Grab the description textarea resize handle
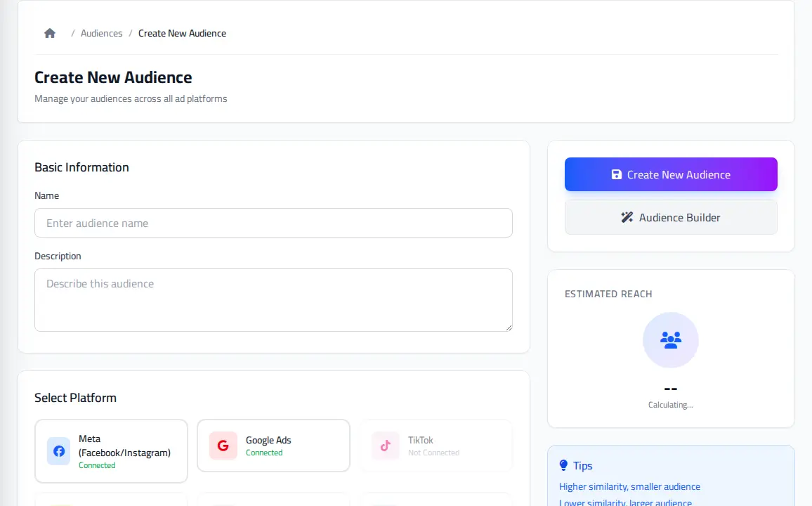The height and width of the screenshot is (506, 812). (x=509, y=327)
